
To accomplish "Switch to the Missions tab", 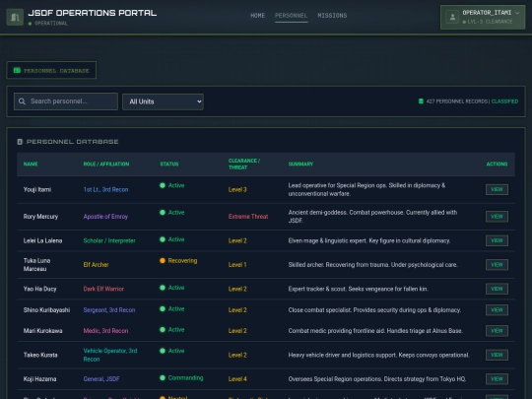I will coord(332,15).
